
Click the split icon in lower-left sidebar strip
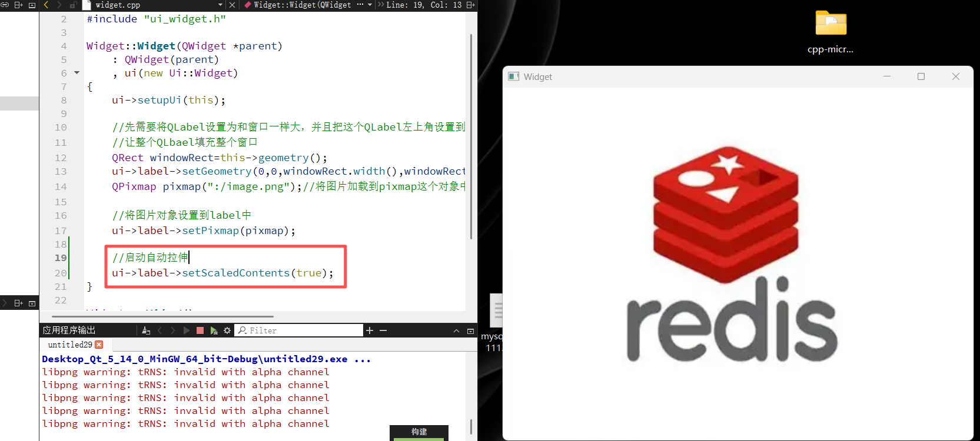[18, 303]
